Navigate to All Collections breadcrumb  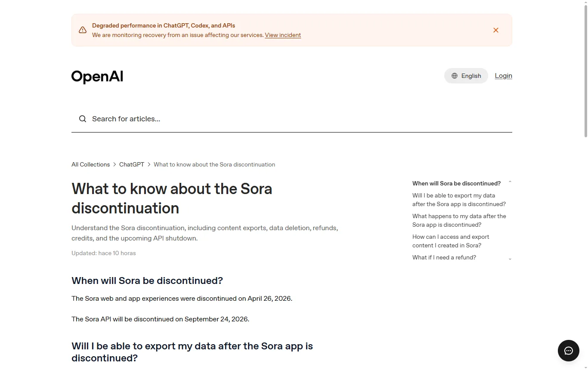(90, 164)
